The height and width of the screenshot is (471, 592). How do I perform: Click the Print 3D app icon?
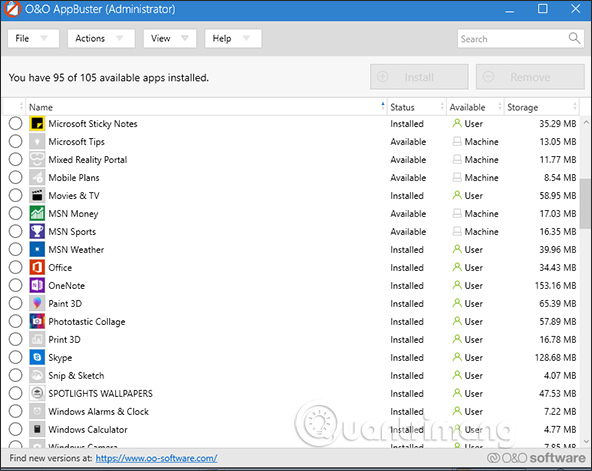coord(37,339)
